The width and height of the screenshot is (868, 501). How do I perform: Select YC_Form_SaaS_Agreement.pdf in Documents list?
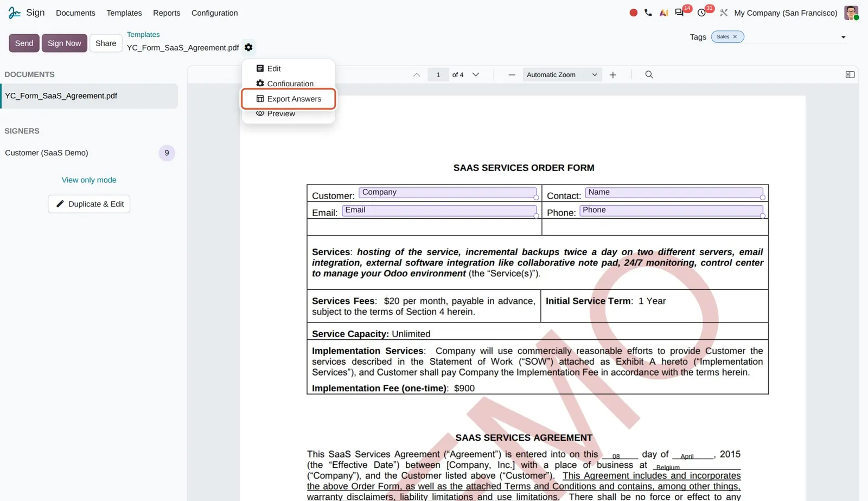90,96
